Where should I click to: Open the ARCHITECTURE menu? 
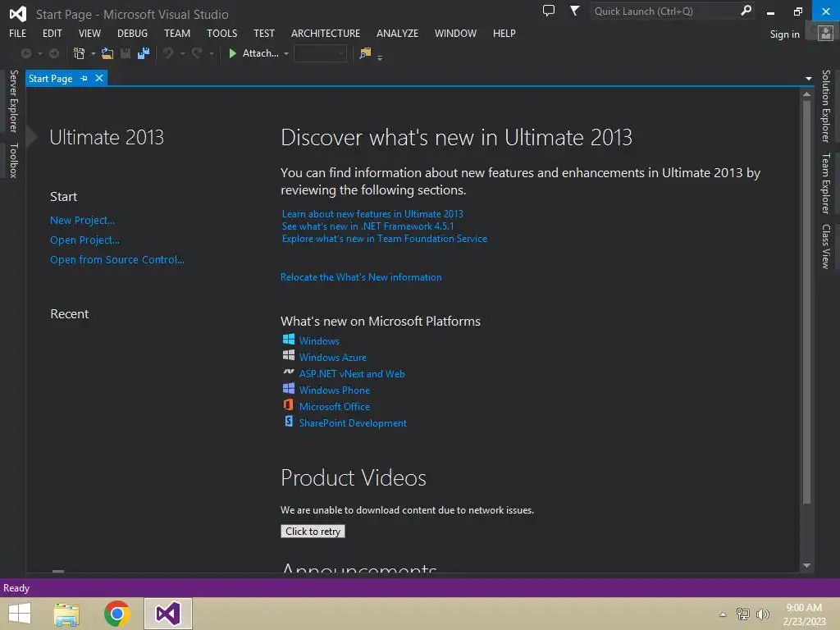click(325, 33)
